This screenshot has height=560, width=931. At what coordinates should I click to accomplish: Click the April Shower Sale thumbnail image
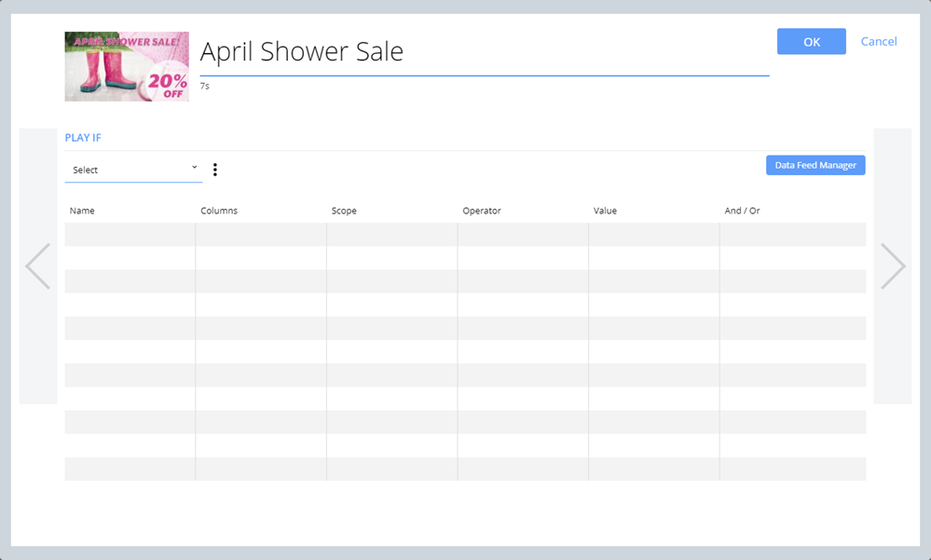pyautogui.click(x=127, y=66)
